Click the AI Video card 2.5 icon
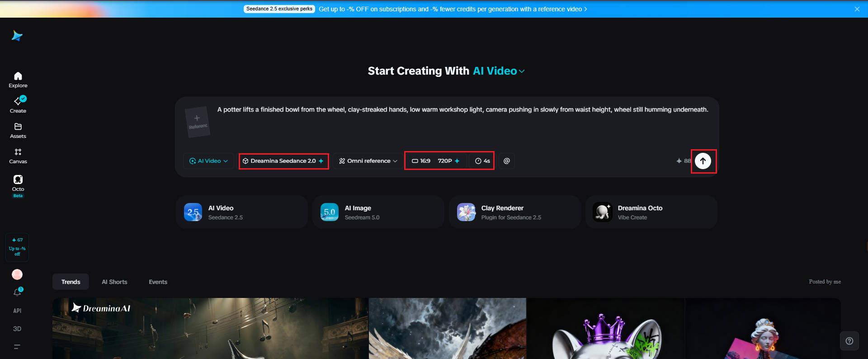Image resolution: width=868 pixels, height=359 pixels. (193, 212)
